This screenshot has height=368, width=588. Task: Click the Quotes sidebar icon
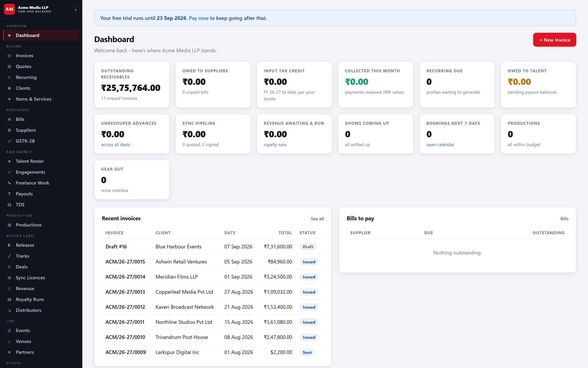pos(10,67)
